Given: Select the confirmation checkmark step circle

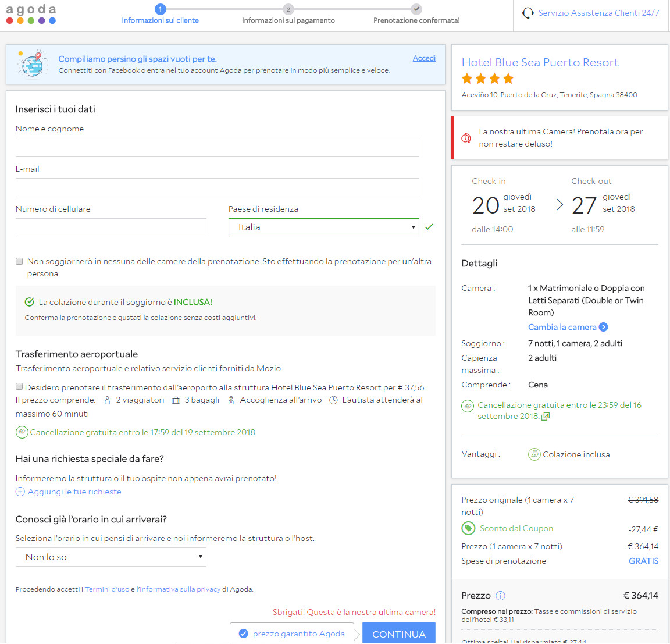Looking at the screenshot, I should pos(416,9).
